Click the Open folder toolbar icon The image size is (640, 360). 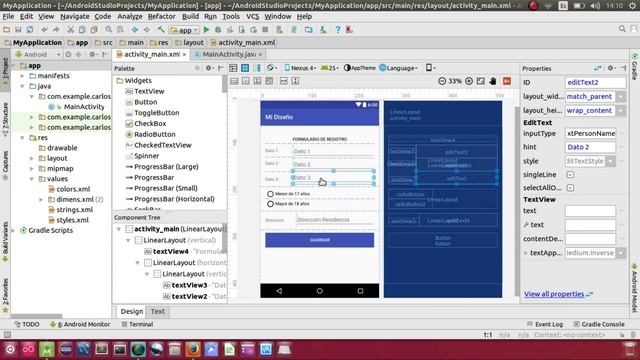pos(6,29)
